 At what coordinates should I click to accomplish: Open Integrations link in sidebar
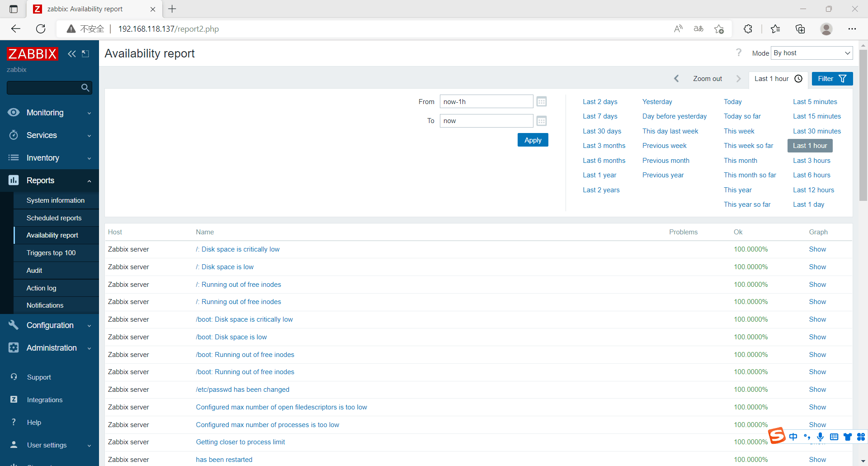click(45, 400)
